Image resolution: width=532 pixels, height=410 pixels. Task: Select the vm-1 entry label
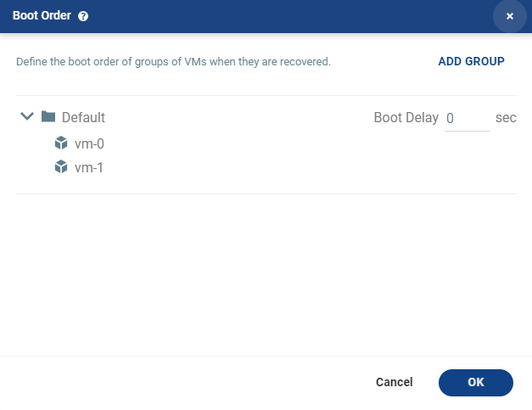click(89, 168)
